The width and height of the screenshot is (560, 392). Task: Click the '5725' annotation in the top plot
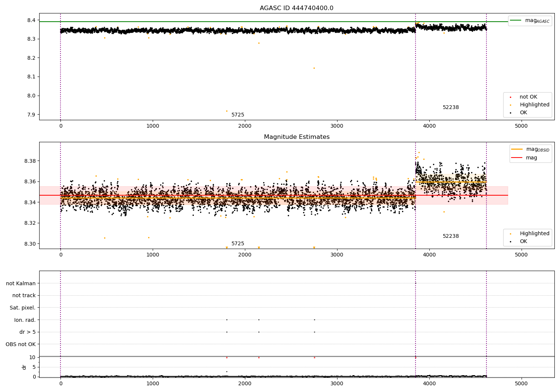[x=238, y=115]
